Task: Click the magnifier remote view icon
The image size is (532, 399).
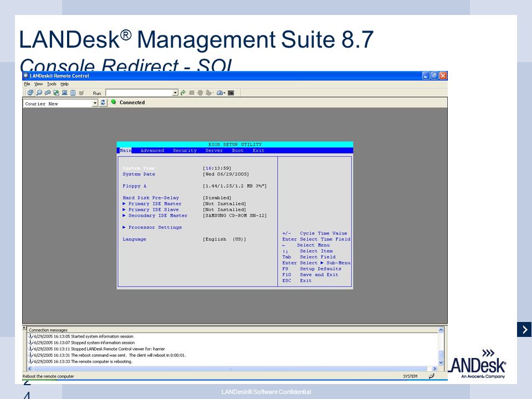Action: click(x=39, y=93)
